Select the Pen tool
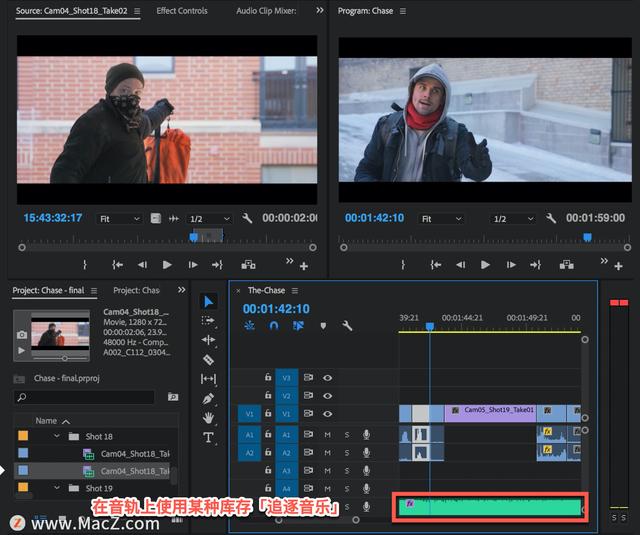 click(208, 398)
